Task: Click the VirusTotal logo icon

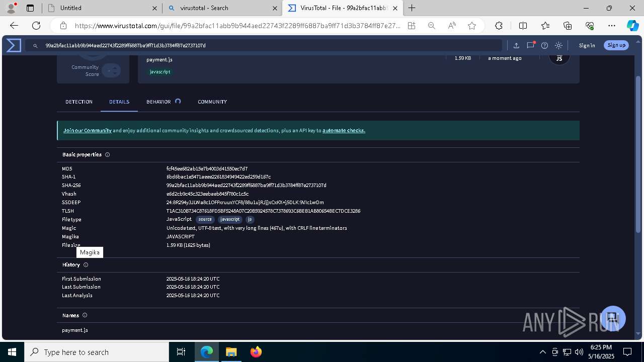Action: pos(14,45)
